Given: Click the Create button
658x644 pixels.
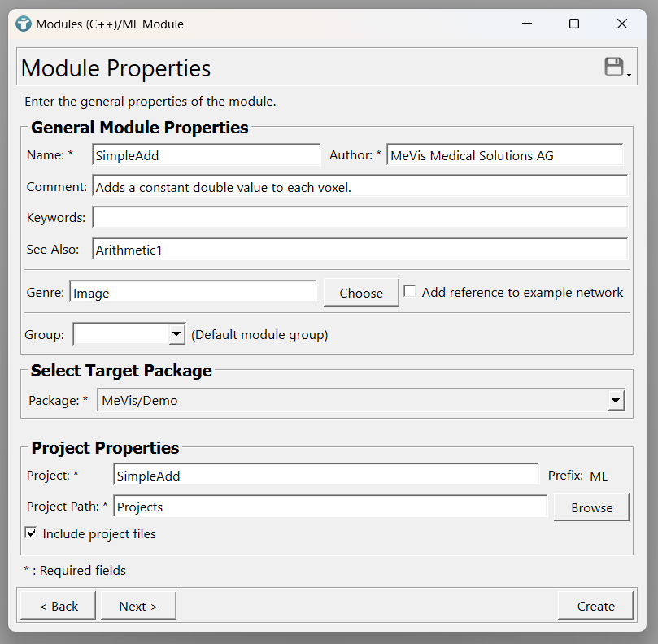Looking at the screenshot, I should coord(595,606).
